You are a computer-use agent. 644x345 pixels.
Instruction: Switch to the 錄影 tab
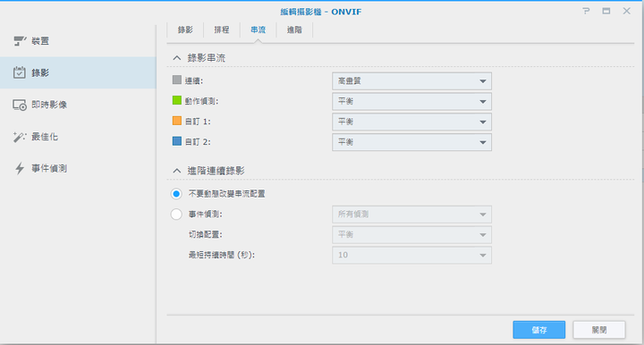tap(185, 30)
